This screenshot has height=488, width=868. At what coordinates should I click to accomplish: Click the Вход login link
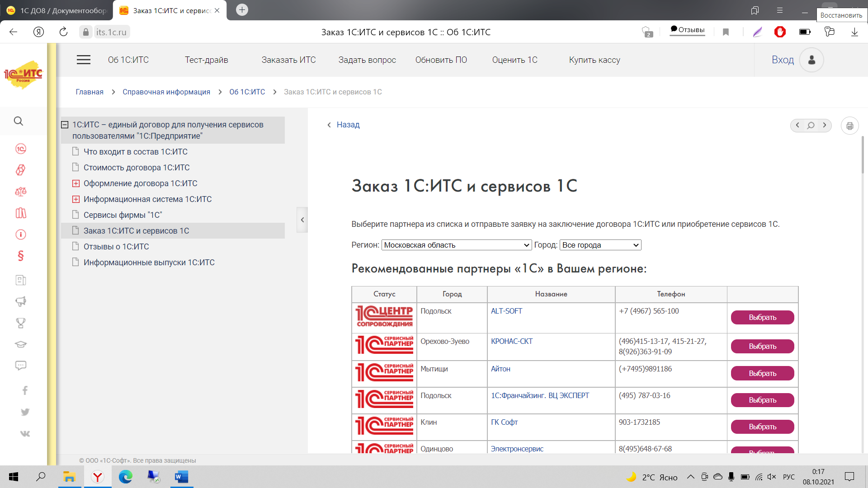[x=783, y=60]
